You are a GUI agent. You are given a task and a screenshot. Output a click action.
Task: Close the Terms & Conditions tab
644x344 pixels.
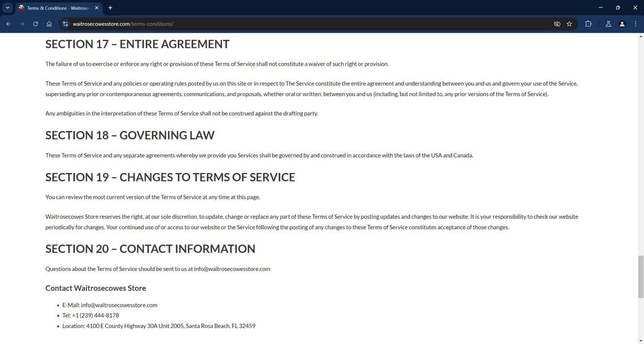[x=97, y=8]
